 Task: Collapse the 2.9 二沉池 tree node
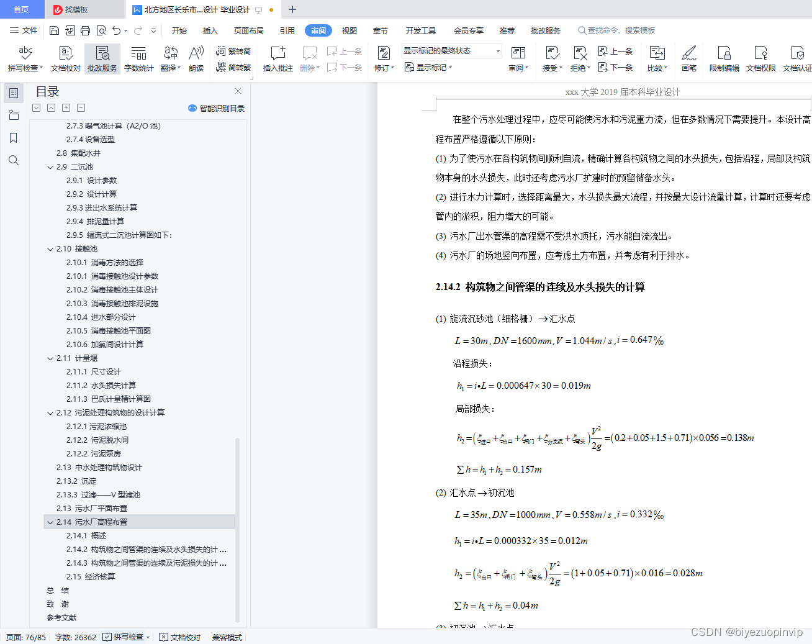50,167
